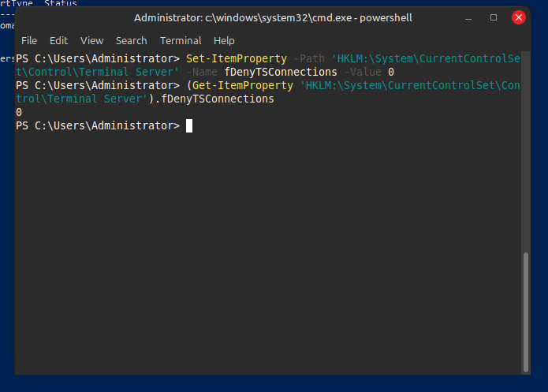
Task: Open the Search menu
Action: coord(131,40)
